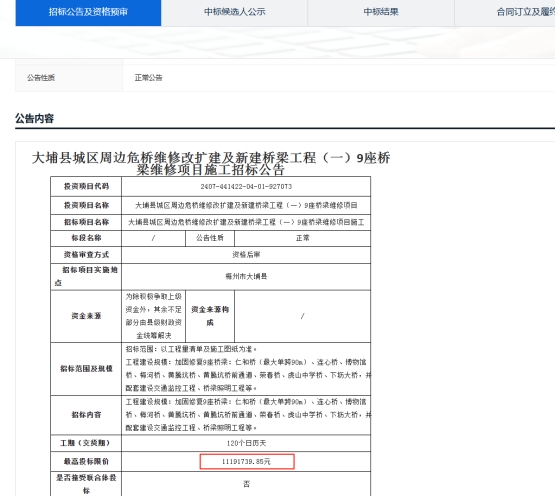Click the 招标项目实施地点 label cell
This screenshot has width=555, height=496.
coord(86,276)
